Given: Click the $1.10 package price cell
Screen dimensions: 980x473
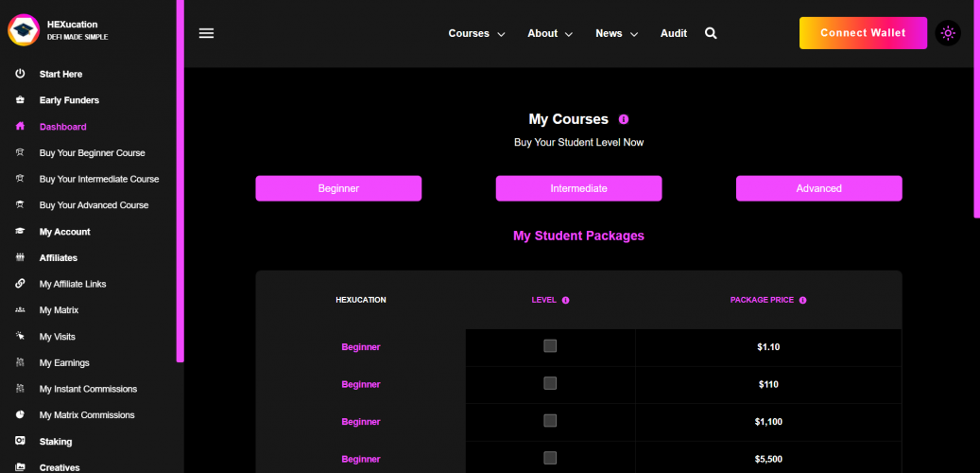Looking at the screenshot, I should point(768,347).
